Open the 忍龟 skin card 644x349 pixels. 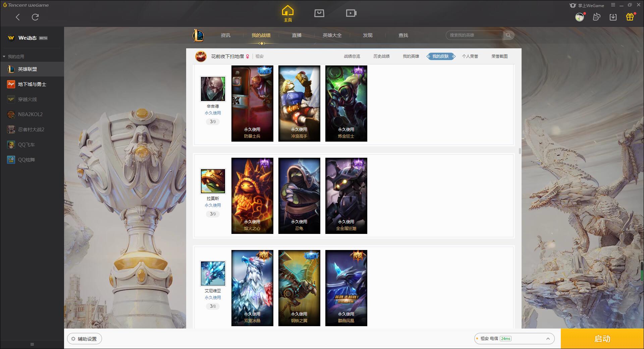[299, 196]
